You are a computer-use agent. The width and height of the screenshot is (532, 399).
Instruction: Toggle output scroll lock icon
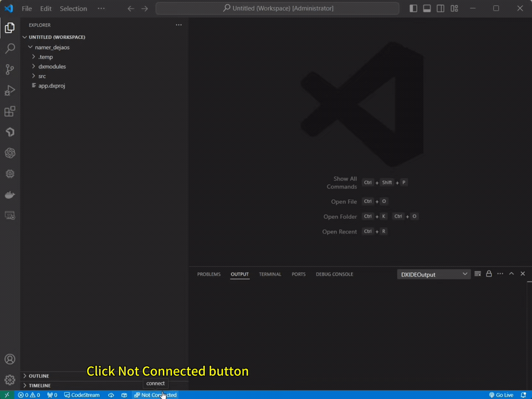489,274
